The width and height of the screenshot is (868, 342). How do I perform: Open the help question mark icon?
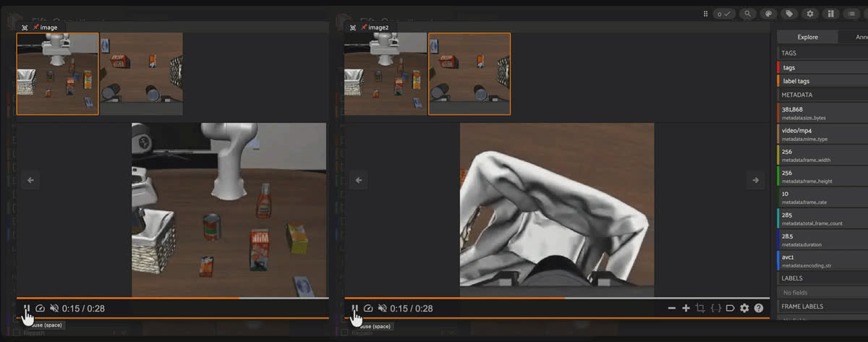(x=759, y=308)
